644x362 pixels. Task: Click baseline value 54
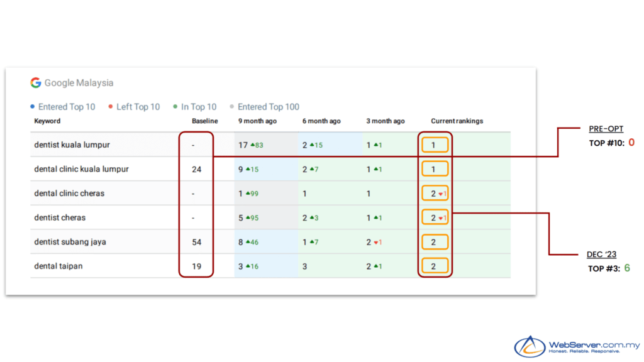coord(197,242)
